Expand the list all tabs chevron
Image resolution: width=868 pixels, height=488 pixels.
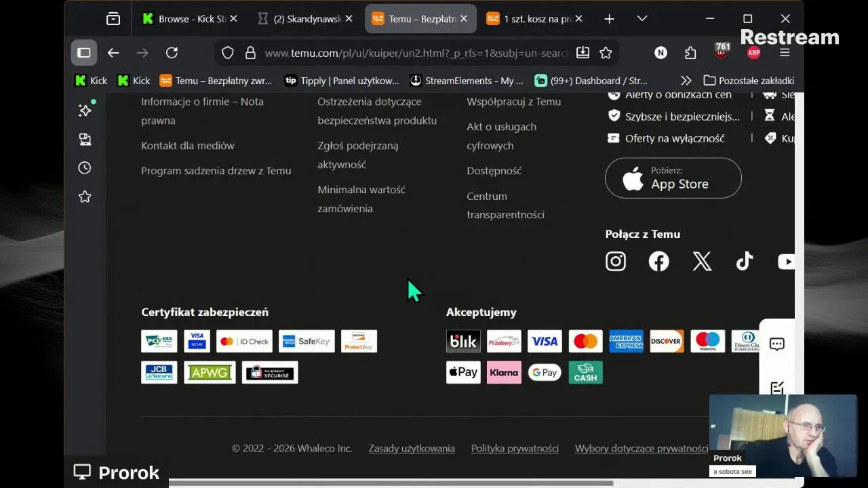coord(642,19)
